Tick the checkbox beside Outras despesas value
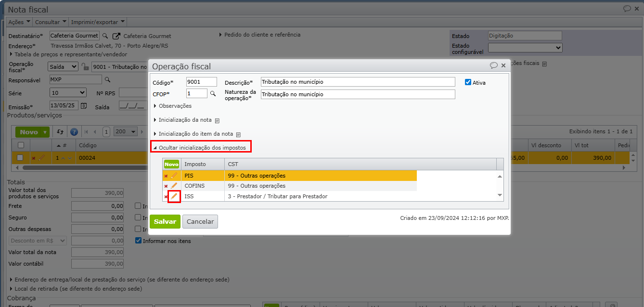 138,229
